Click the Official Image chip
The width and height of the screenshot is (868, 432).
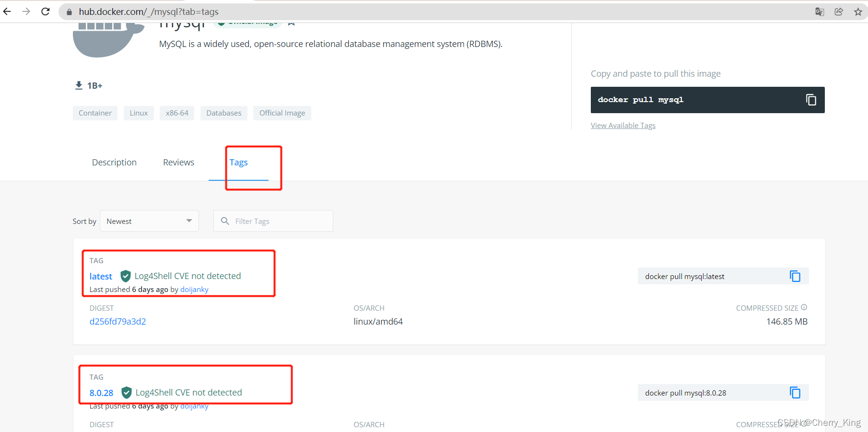click(282, 113)
